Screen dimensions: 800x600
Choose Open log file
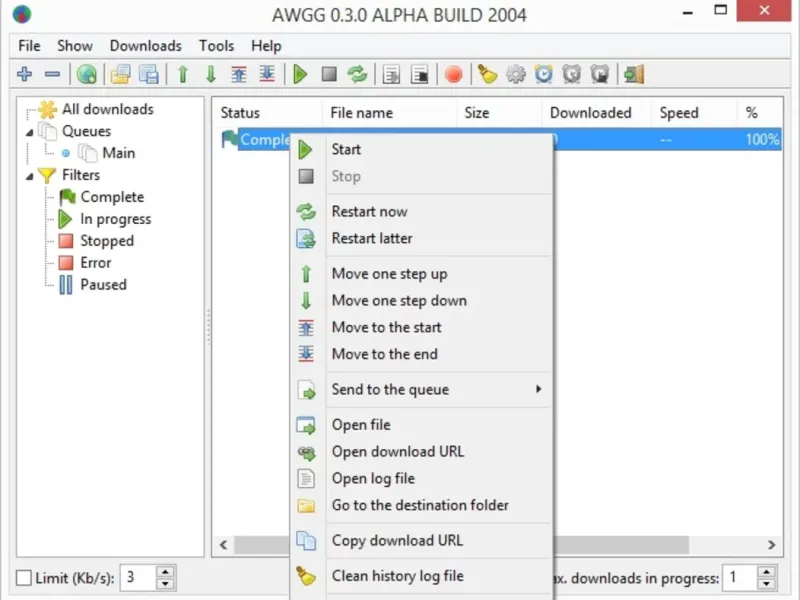(421, 479)
